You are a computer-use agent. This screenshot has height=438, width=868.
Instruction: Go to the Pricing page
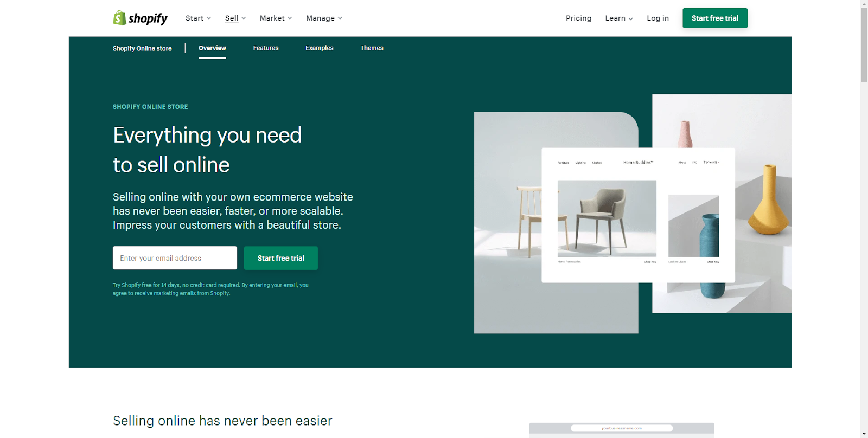(578, 18)
